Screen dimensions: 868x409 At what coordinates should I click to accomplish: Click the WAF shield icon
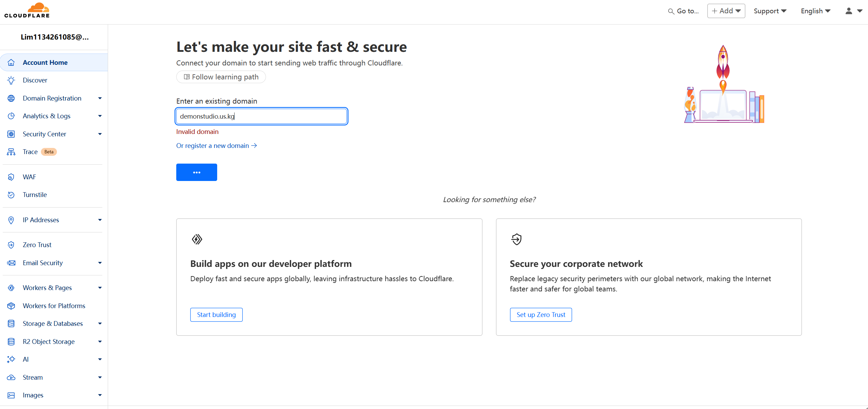pos(11,177)
